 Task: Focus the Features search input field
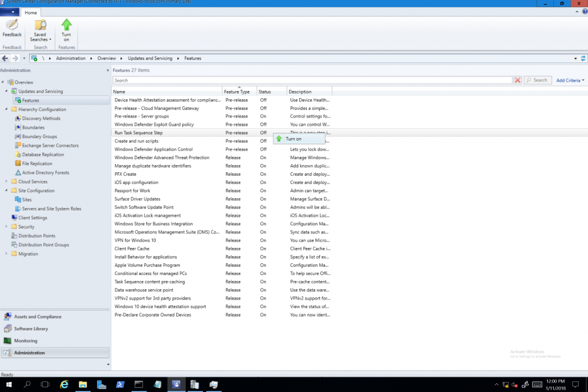[312, 80]
